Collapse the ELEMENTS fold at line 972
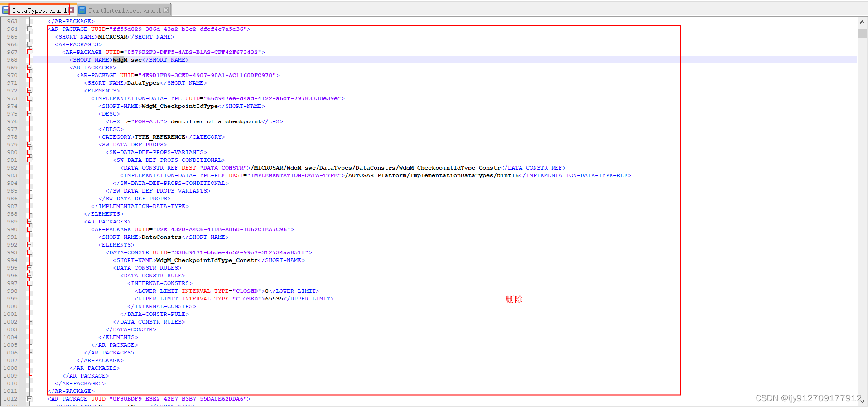This screenshot has width=868, height=407. pos(30,91)
